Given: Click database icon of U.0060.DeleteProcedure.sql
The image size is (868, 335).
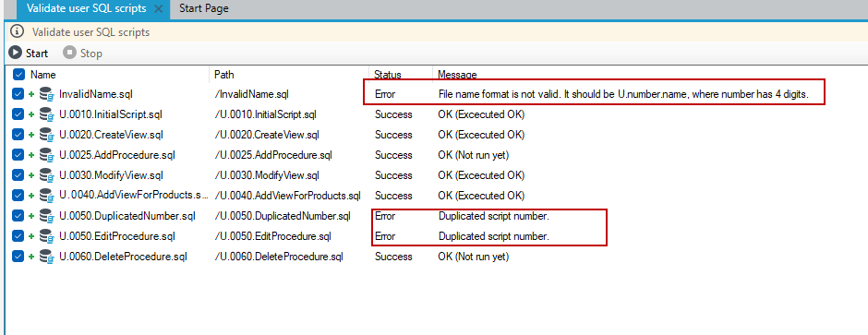Looking at the screenshot, I should click(x=46, y=257).
